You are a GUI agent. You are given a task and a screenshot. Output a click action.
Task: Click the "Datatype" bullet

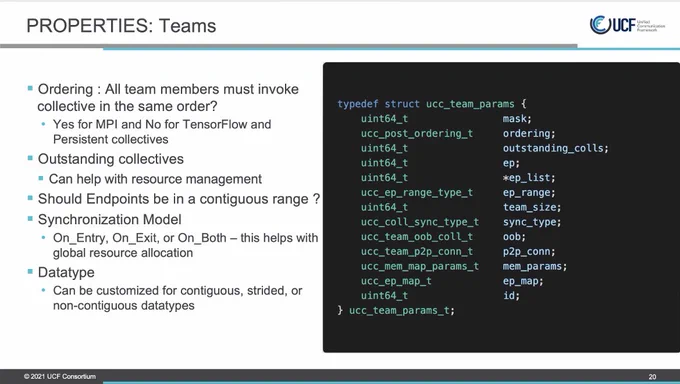tap(66, 272)
